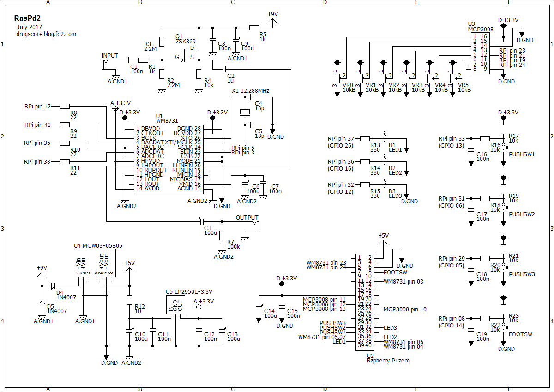Click the 'WM8731 pin 05,07' label
554x392 pixels.
pyautogui.click(x=322, y=337)
